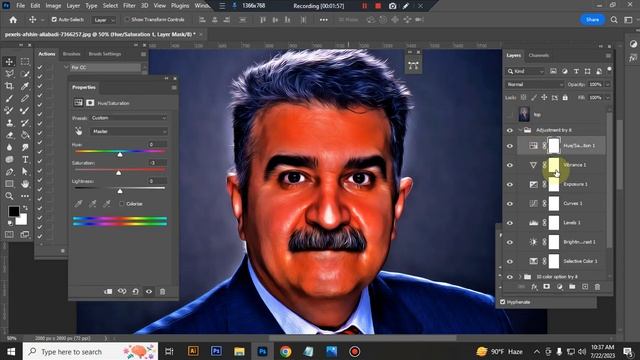Select the Horizontal Type tool
Viewport: 640px width, 360px height.
[x=25, y=160]
